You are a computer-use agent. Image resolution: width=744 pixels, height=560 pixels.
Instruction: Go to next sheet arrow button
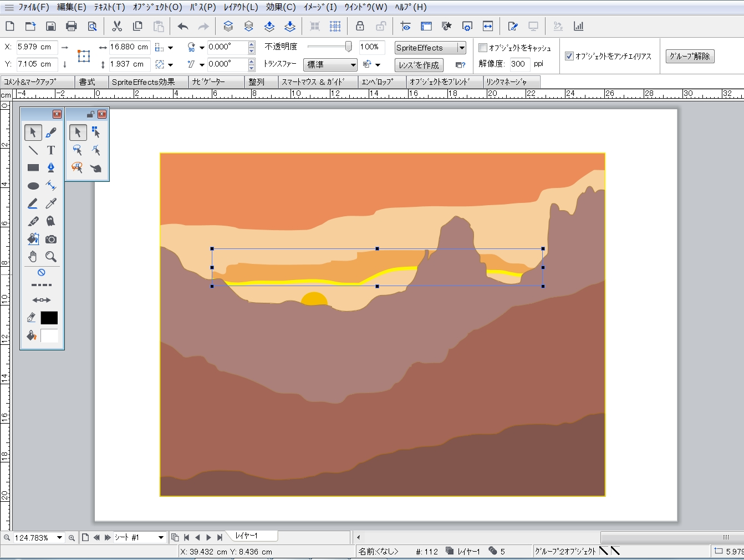point(107,537)
